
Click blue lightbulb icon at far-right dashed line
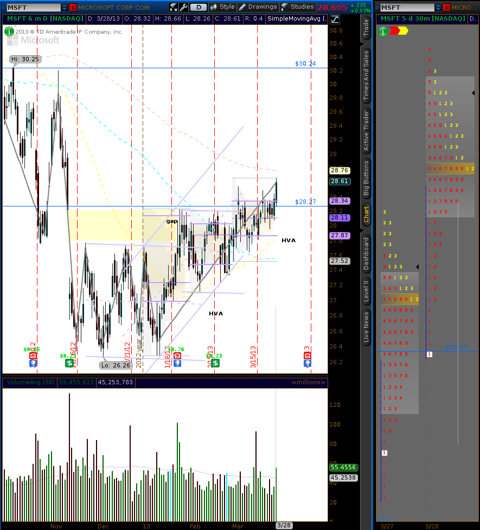click(x=307, y=364)
